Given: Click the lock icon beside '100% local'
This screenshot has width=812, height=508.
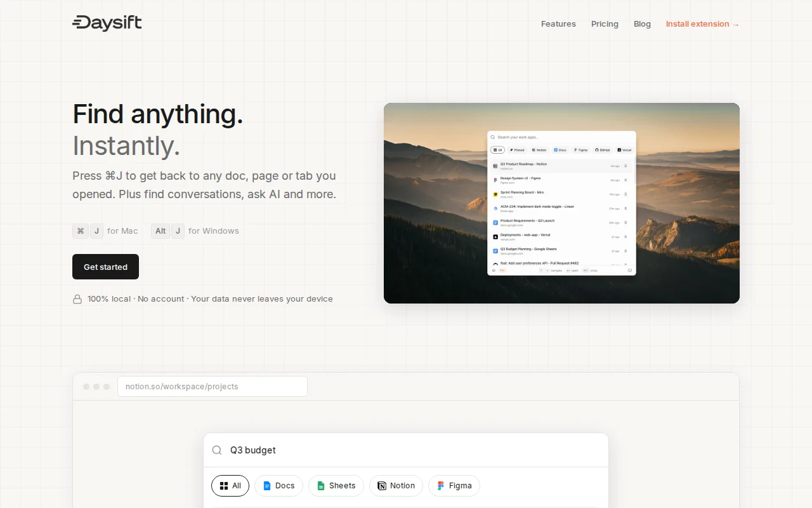Looking at the screenshot, I should click(77, 299).
